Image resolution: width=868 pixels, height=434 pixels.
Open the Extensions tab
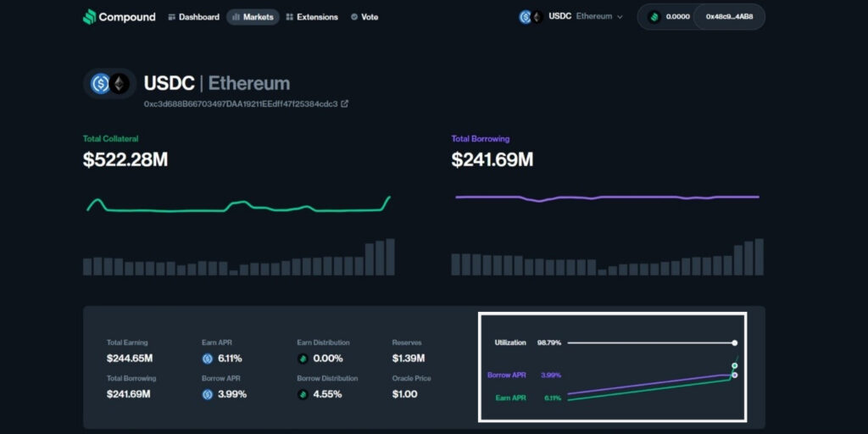click(x=312, y=17)
